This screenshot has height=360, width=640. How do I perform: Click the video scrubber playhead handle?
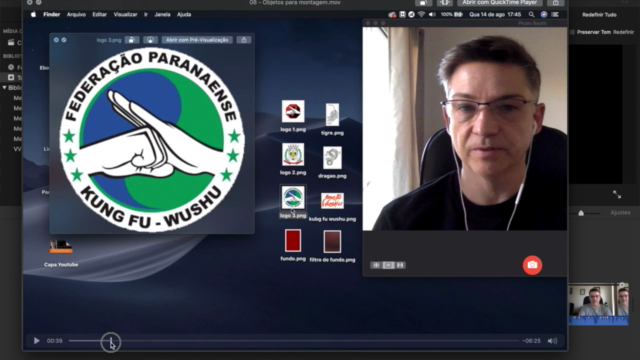coord(111,342)
